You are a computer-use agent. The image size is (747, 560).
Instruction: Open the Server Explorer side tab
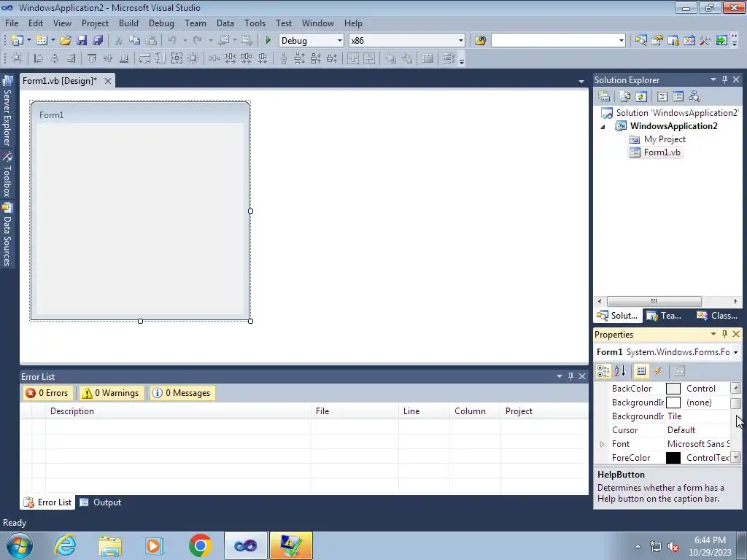pyautogui.click(x=7, y=111)
